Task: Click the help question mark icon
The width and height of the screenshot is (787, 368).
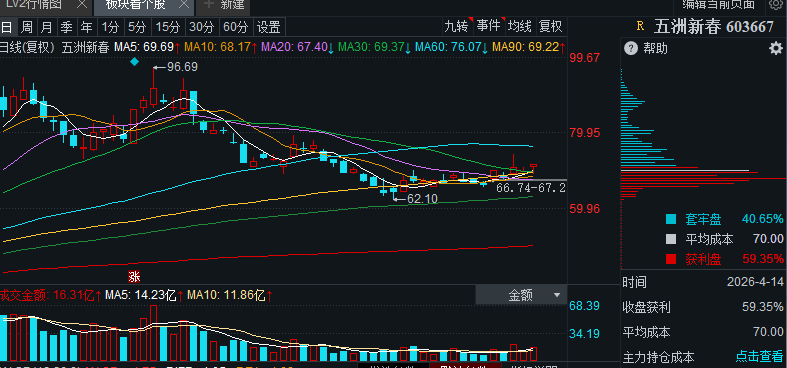Action: pyautogui.click(x=630, y=48)
